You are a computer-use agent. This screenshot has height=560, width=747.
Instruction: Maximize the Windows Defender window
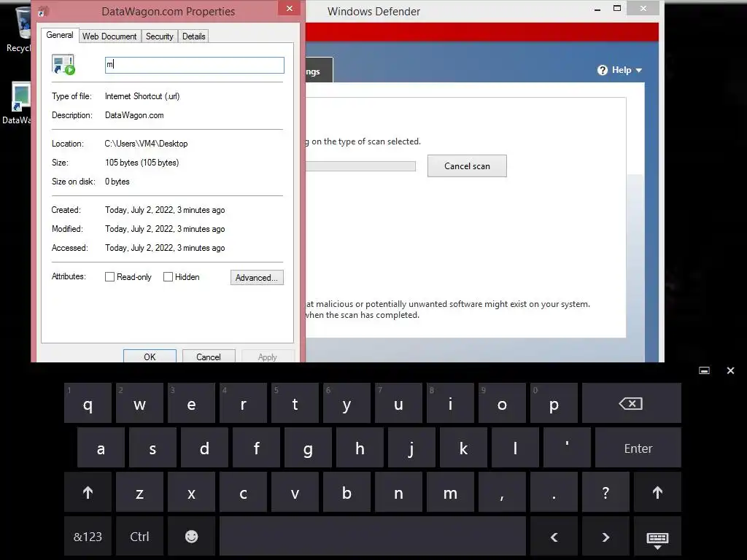[x=617, y=8]
